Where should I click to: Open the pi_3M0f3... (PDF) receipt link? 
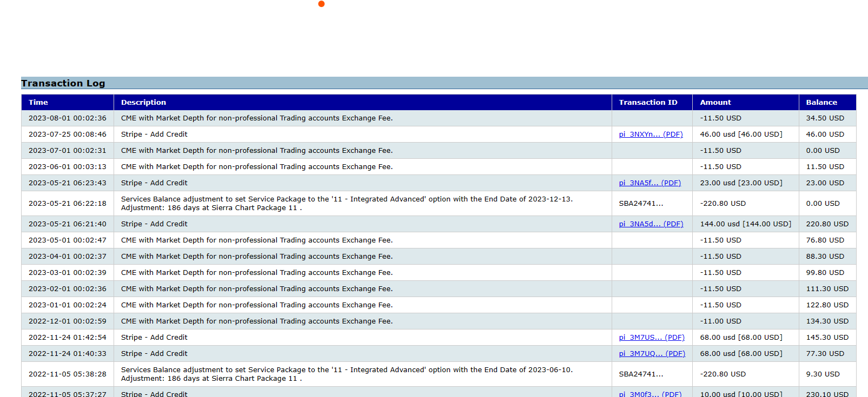pos(650,394)
